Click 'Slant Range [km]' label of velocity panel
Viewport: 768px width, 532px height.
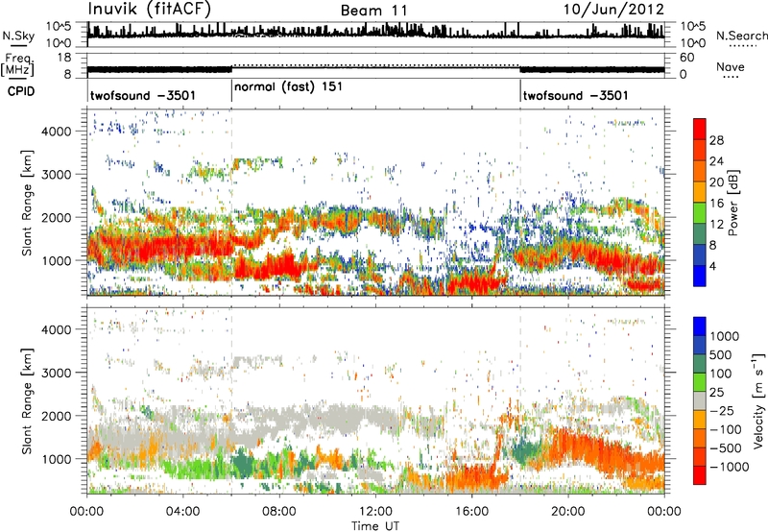coord(27,401)
